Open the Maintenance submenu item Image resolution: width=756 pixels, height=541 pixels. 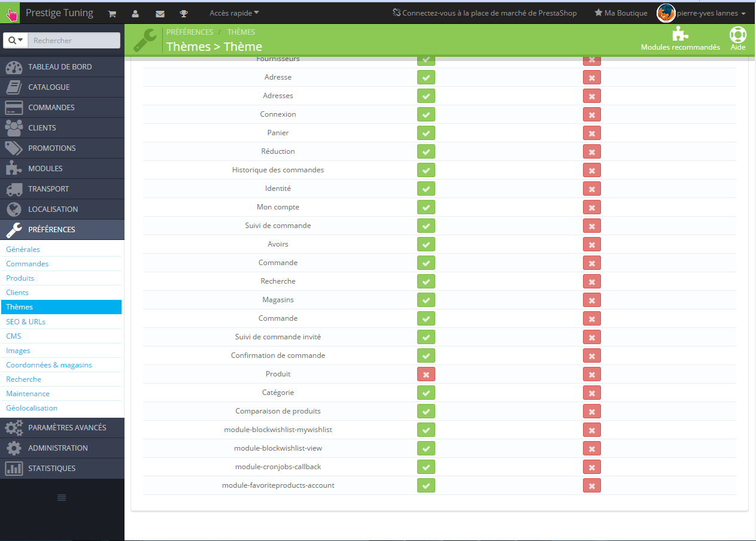click(x=28, y=394)
